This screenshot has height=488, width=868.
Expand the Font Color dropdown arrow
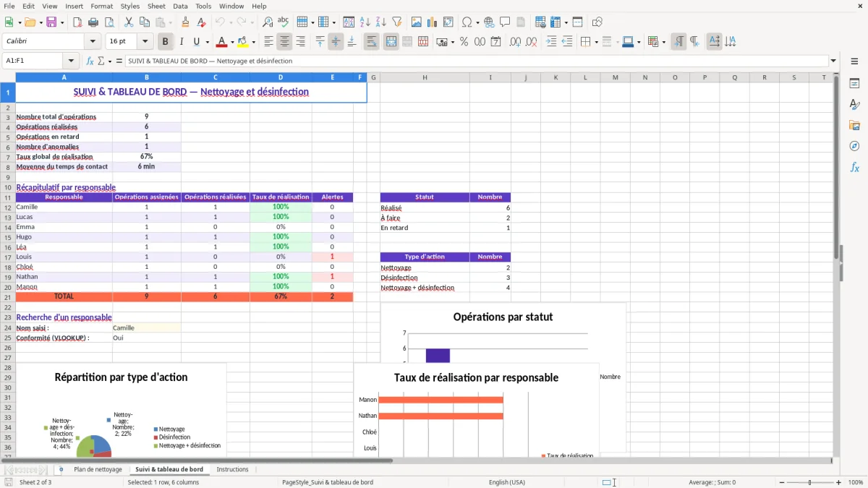point(231,42)
